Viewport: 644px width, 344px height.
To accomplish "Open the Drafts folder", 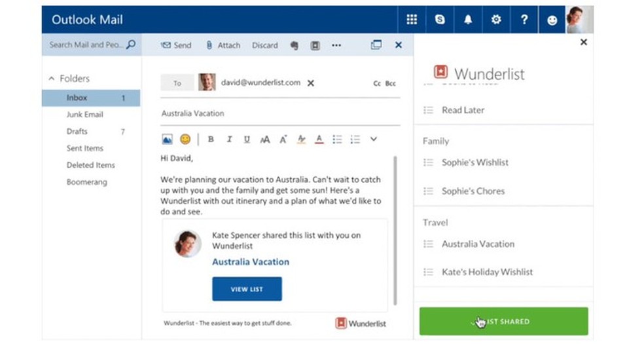I will click(77, 131).
